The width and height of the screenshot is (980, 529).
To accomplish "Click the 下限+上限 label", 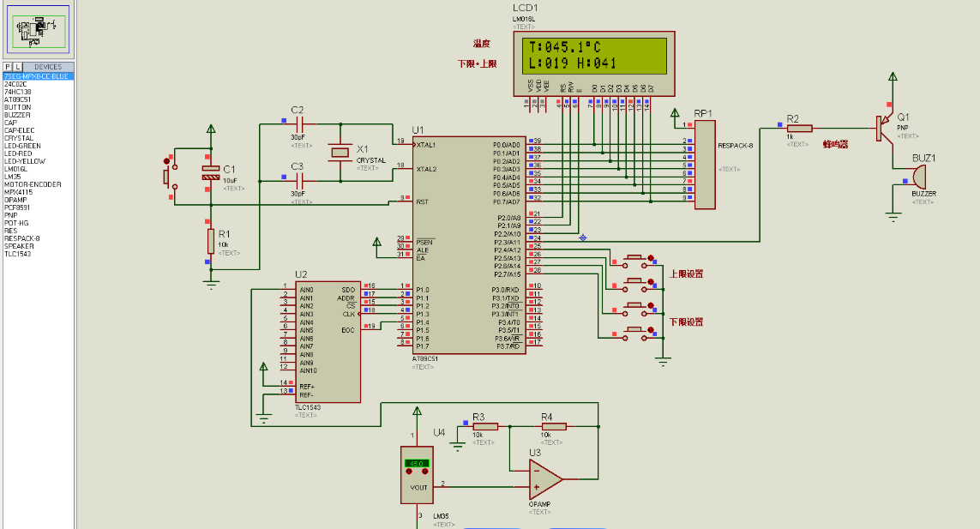I will pos(477,63).
